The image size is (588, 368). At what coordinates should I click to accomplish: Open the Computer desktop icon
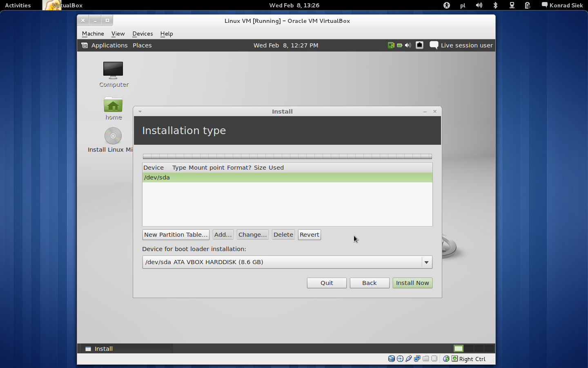(114, 74)
